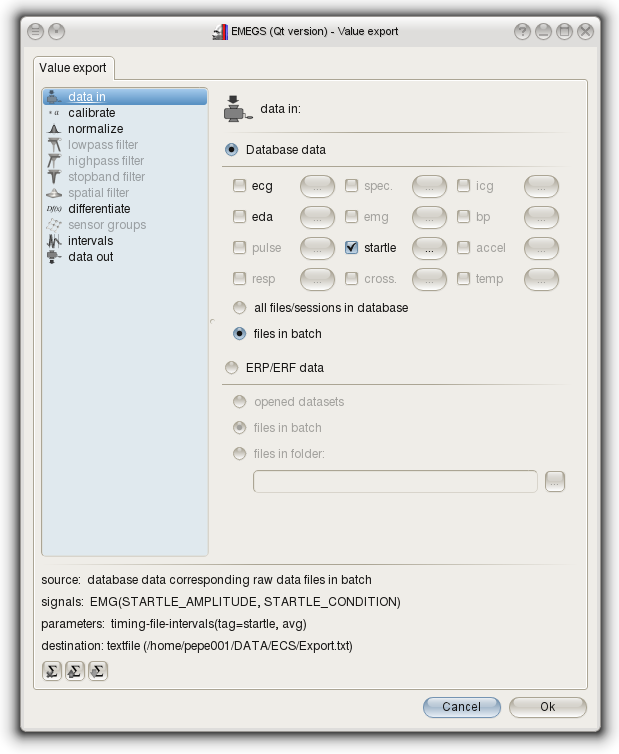Choose all files/sessions in database option

coord(239,308)
